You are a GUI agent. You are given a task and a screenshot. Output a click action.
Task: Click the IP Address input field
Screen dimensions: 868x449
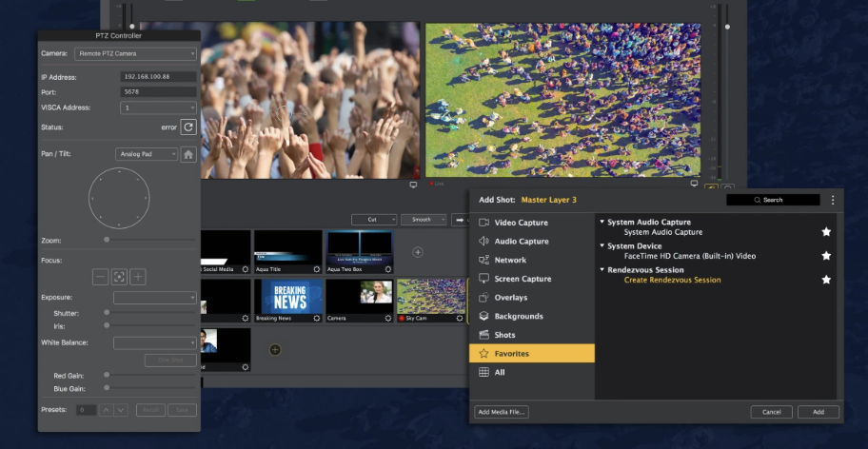click(x=158, y=77)
